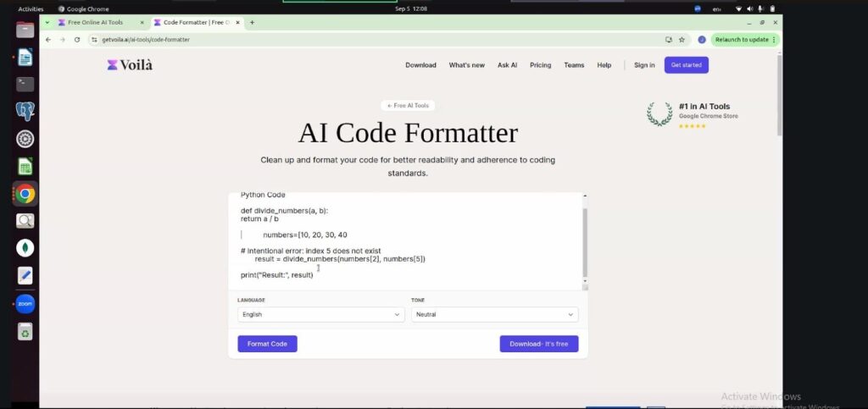
Task: Click the code box scrollbar thumb
Action: point(585,243)
